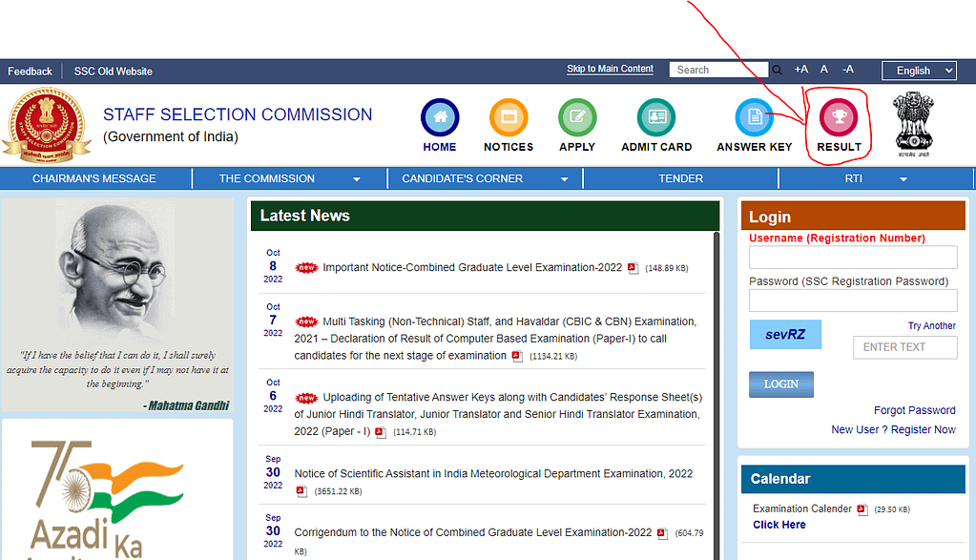Viewport: 976px width, 560px height.
Task: Open Tentative Answer Keys Junior Hindi Translator notice
Action: click(498, 414)
